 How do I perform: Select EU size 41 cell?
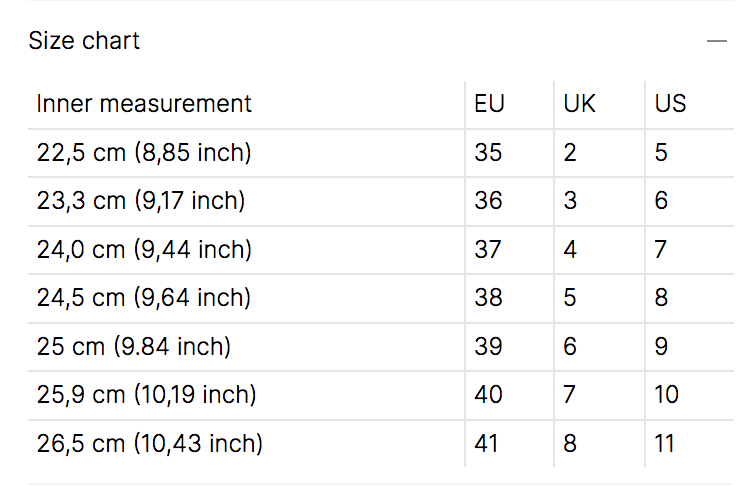(x=488, y=443)
